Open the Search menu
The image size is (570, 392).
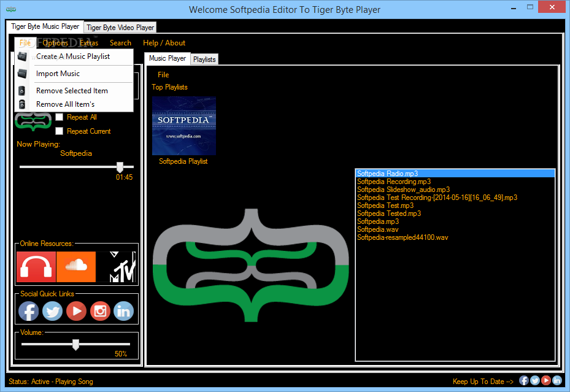pyautogui.click(x=120, y=43)
